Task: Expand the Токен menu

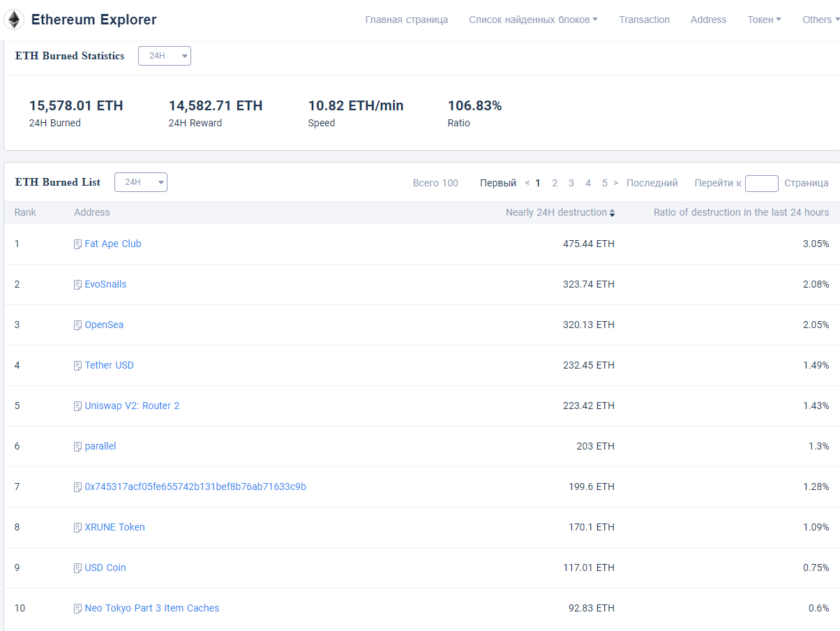Action: tap(764, 20)
